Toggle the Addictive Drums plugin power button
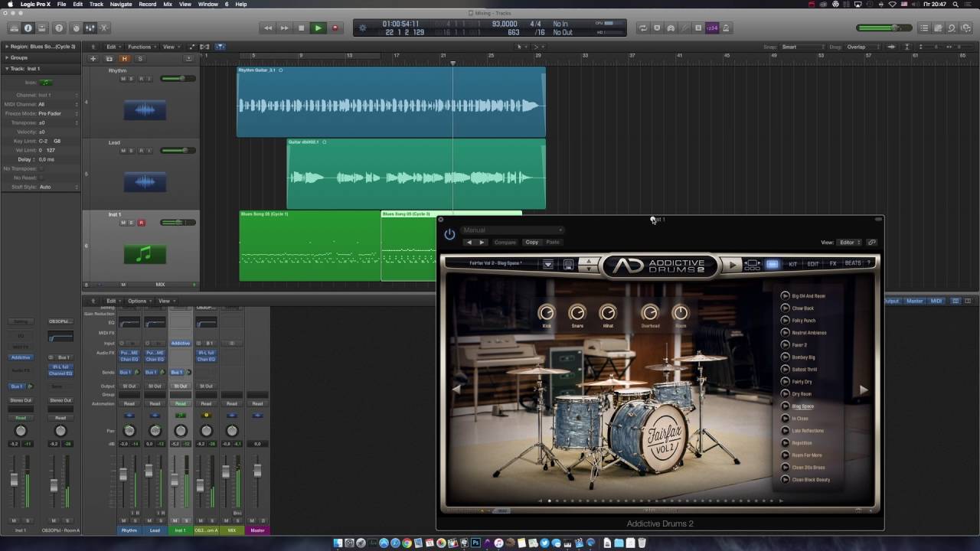This screenshot has height=551, width=980. click(x=449, y=234)
